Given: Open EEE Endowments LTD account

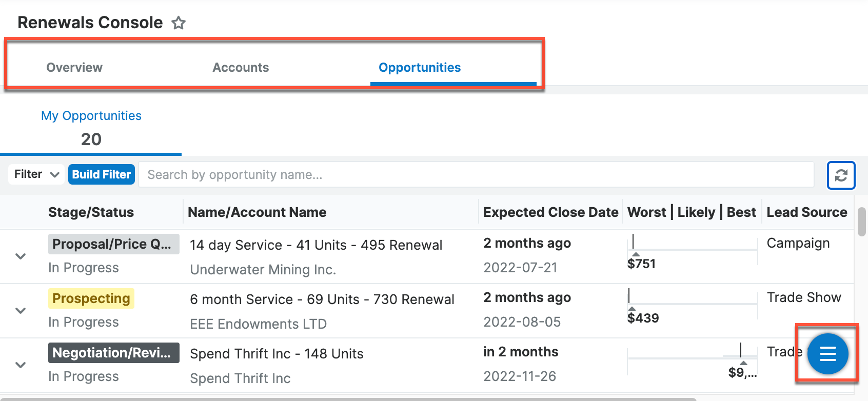Looking at the screenshot, I should tap(259, 324).
